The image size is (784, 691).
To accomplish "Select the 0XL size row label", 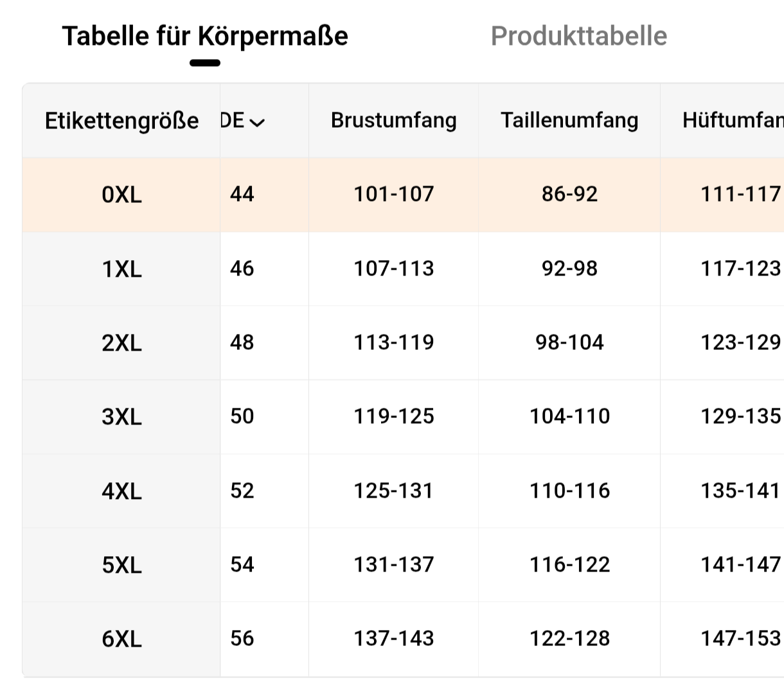I will (x=121, y=195).
